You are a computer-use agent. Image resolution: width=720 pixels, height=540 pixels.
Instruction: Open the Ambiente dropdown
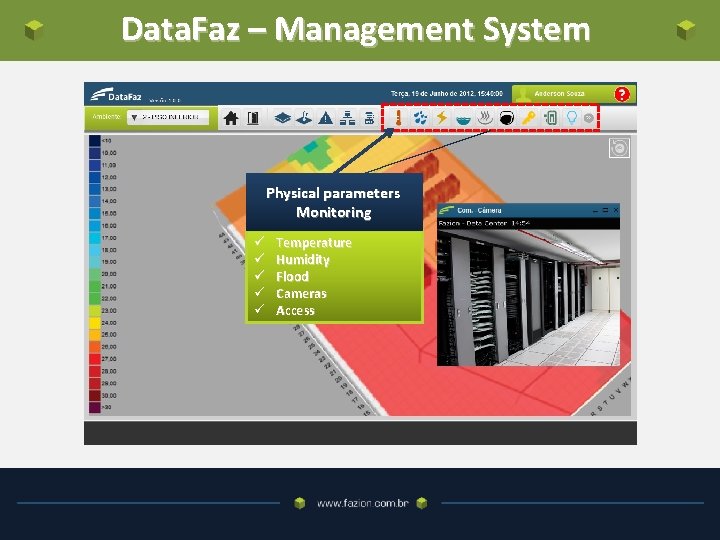tap(168, 117)
